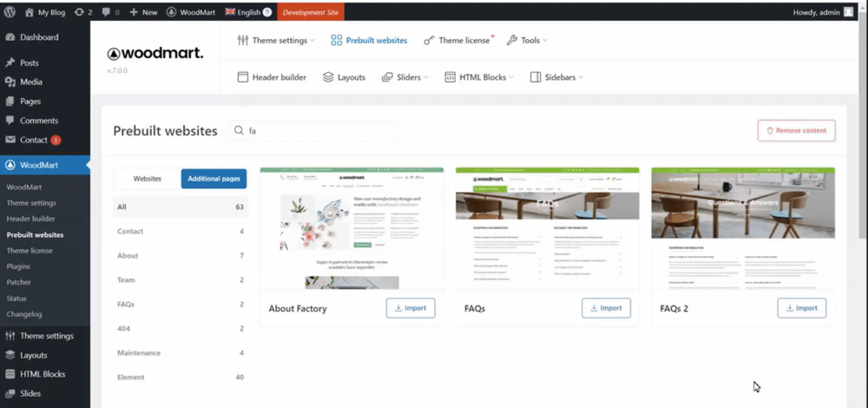The width and height of the screenshot is (868, 408).
Task: Filter by About category
Action: (181, 256)
